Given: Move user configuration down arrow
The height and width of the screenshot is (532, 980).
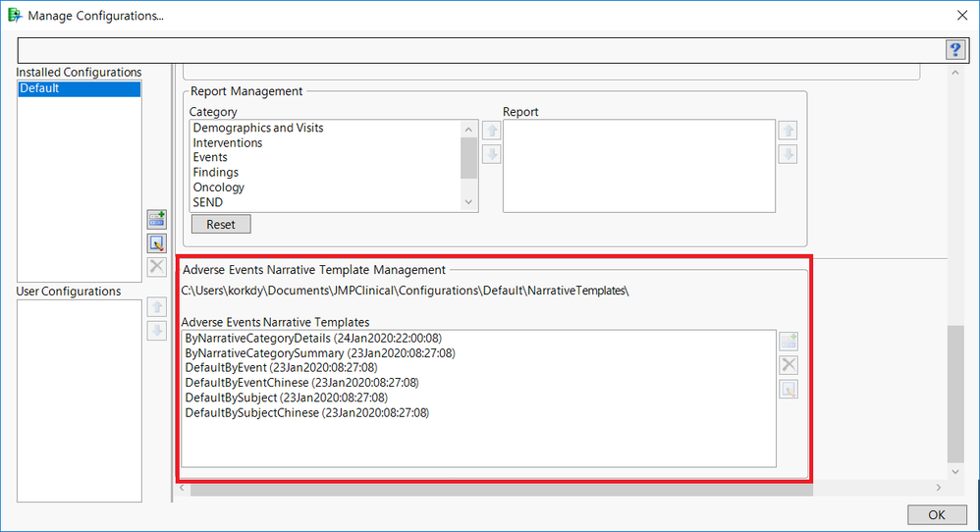Looking at the screenshot, I should pos(157,331).
